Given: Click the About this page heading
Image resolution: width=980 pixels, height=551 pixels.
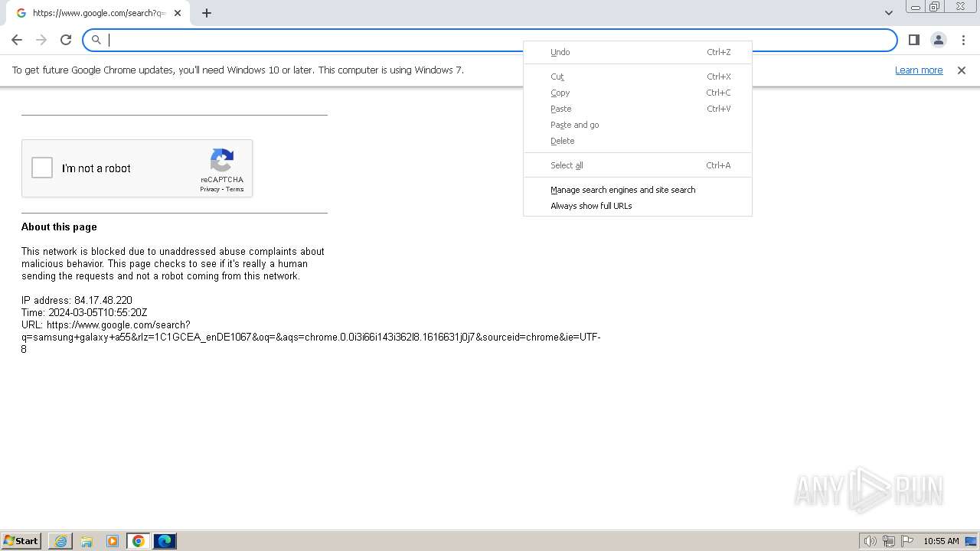Looking at the screenshot, I should pyautogui.click(x=59, y=227).
